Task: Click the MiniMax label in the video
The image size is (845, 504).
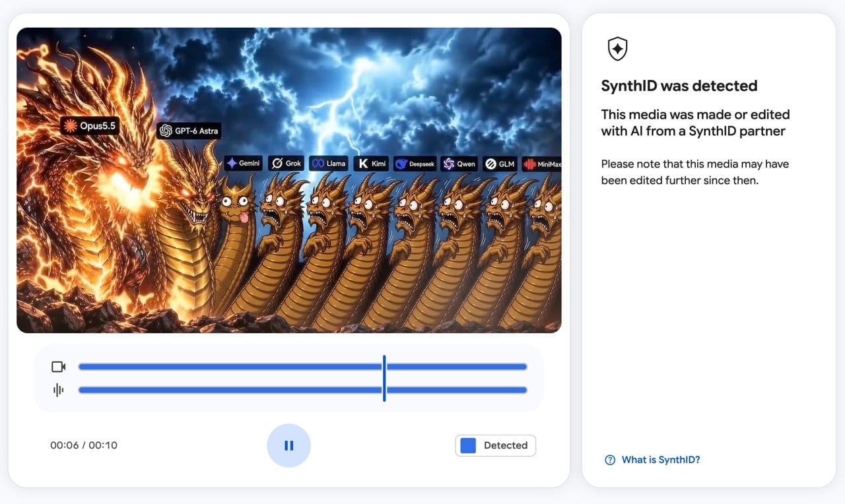Action: click(x=542, y=164)
